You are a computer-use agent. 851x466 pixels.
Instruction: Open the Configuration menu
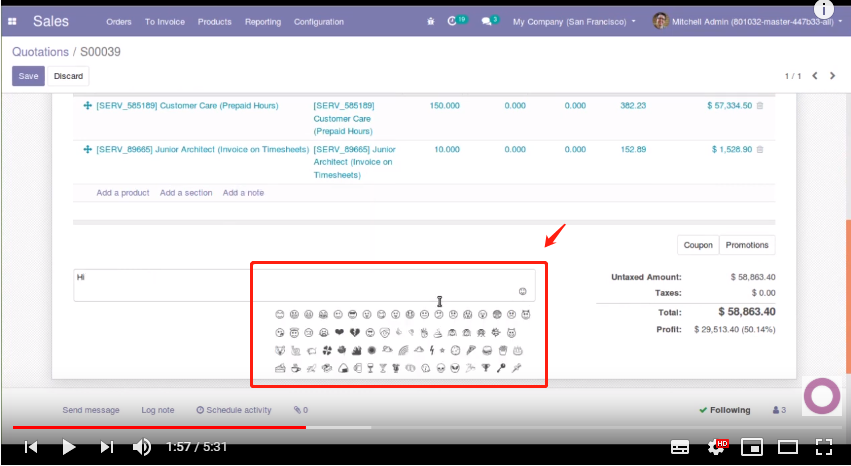coord(318,21)
